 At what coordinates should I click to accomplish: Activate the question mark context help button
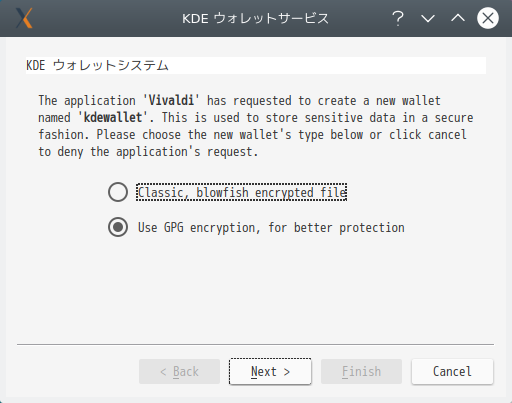pos(398,18)
